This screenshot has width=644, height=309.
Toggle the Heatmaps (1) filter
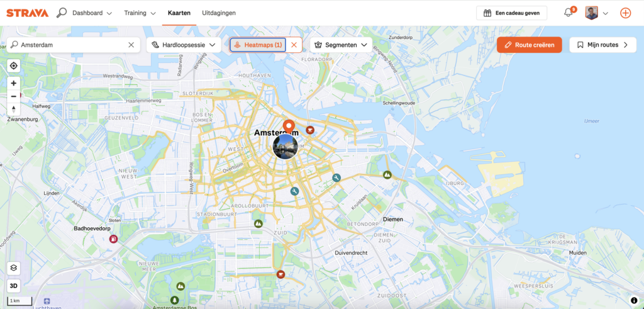click(x=258, y=45)
